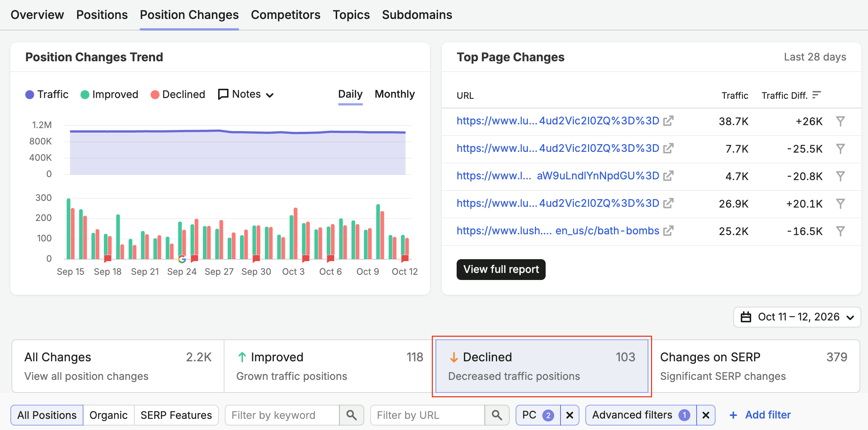Toggle the Improved legend series
This screenshot has height=430, width=868.
[x=109, y=95]
